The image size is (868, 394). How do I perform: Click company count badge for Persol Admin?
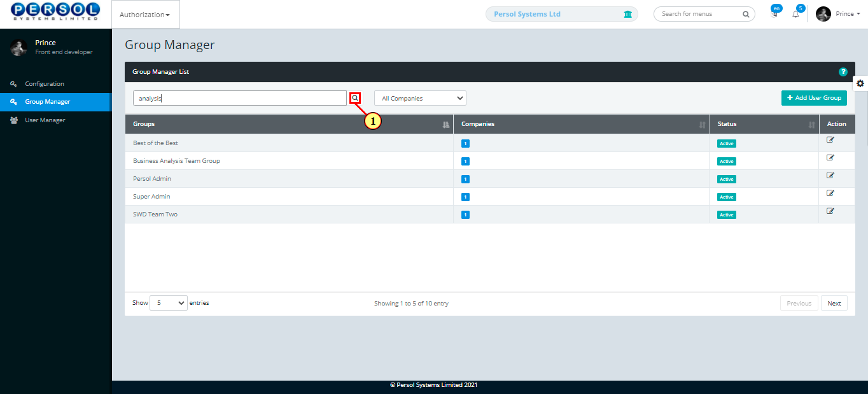tap(465, 179)
